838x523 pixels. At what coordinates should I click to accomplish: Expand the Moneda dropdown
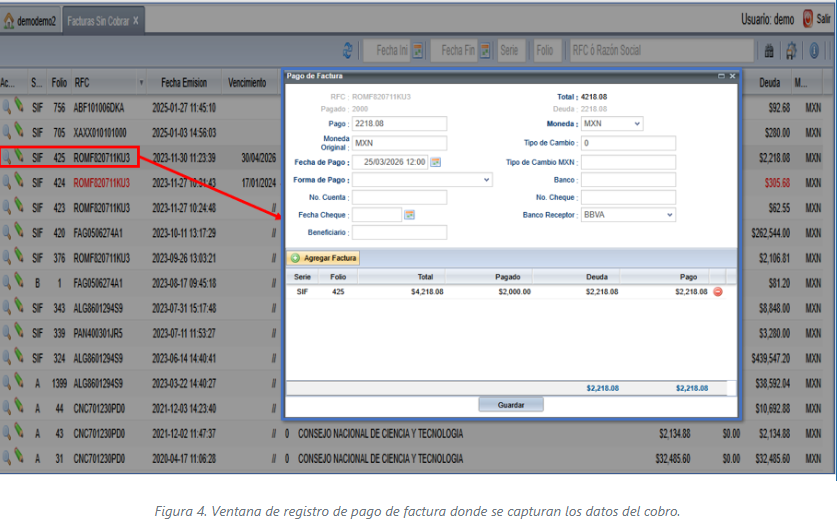click(x=637, y=124)
